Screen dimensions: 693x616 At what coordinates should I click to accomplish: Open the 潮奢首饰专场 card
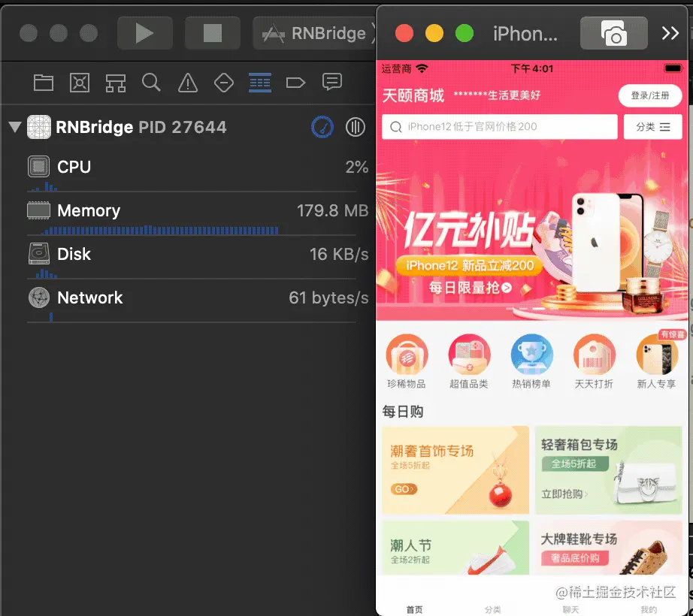455,470
